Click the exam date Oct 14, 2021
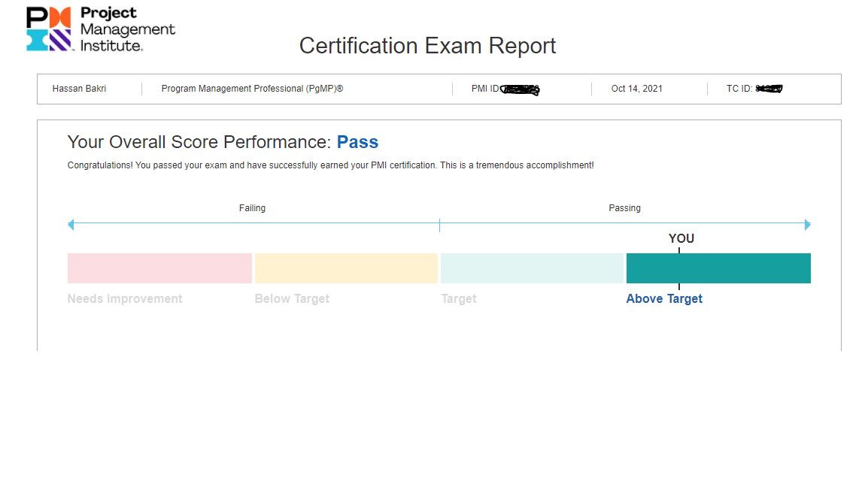Image resolution: width=868 pixels, height=487 pixels. click(636, 89)
